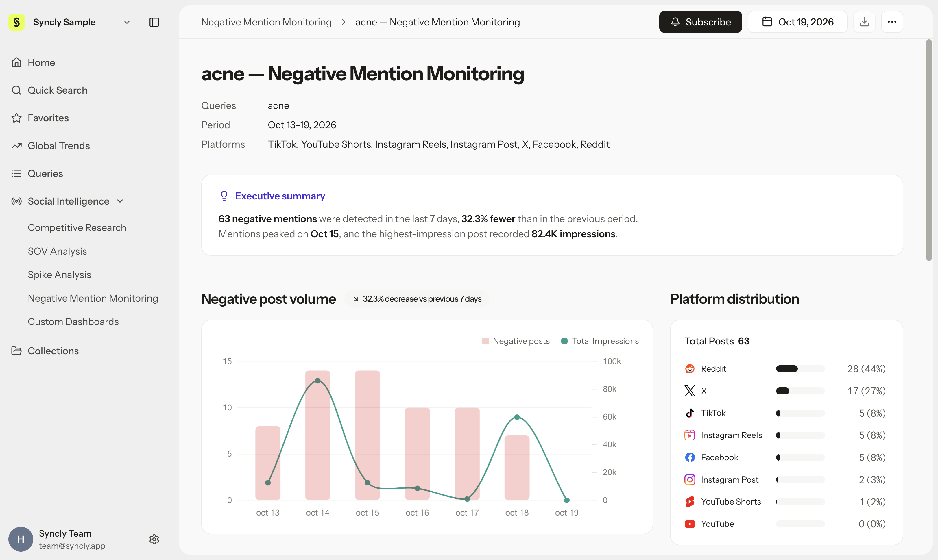Image resolution: width=938 pixels, height=560 pixels.
Task: Toggle the Total Impressions legend item
Action: coord(600,341)
